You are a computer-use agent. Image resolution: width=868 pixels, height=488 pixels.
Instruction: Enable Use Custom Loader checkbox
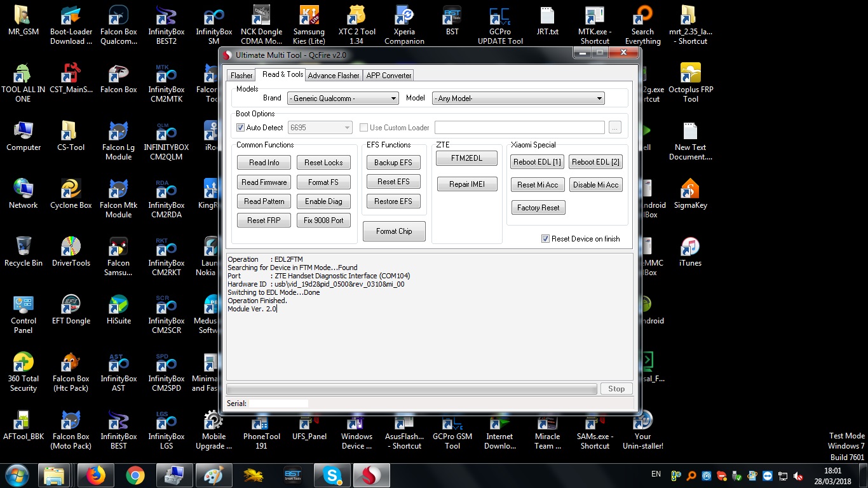coord(364,128)
